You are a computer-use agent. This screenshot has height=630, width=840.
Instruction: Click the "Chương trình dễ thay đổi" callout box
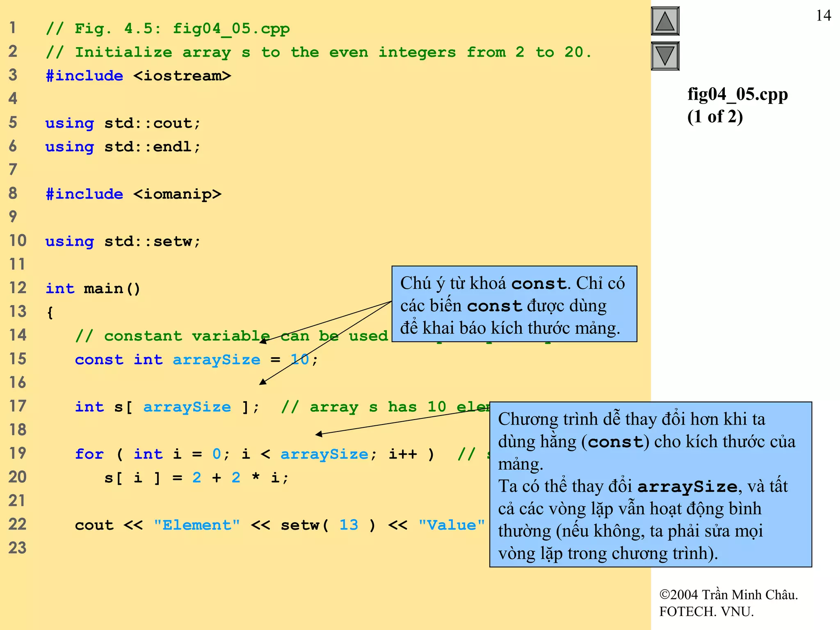651,484
